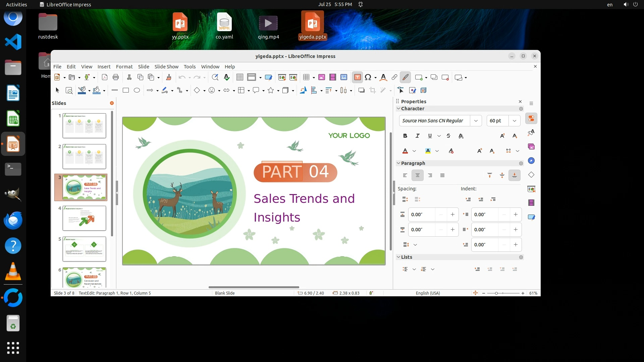Click the Display Grid toolbar icon
The height and width of the screenshot is (362, 644).
pos(239,77)
